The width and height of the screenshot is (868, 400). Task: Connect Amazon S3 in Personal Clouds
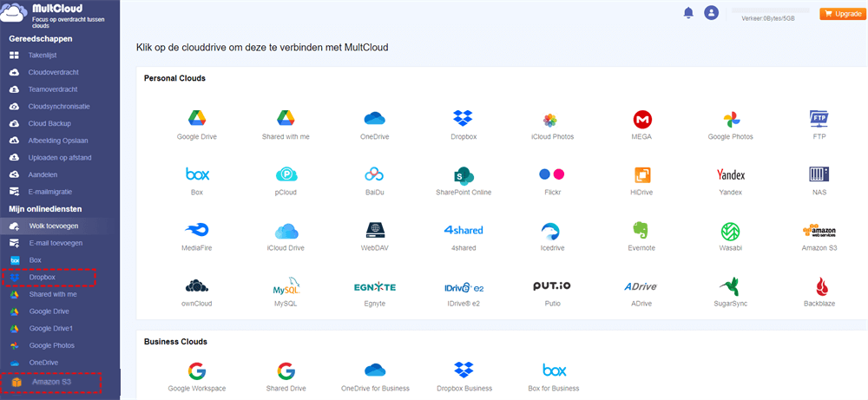(819, 236)
